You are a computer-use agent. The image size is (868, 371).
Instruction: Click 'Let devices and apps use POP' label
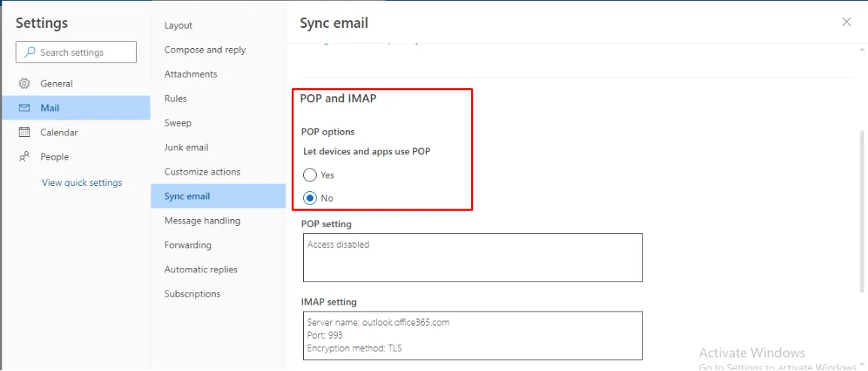[367, 151]
